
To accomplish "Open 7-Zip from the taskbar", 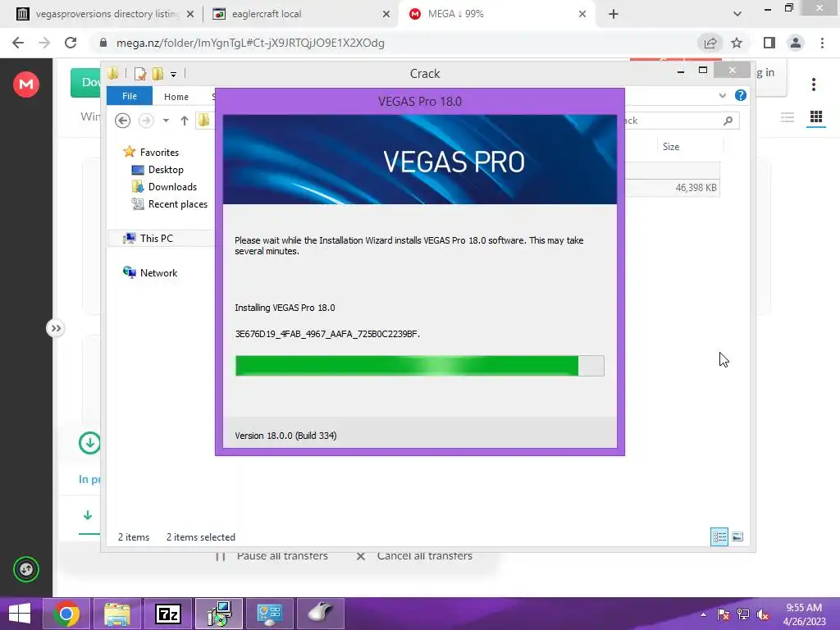I will 168,614.
